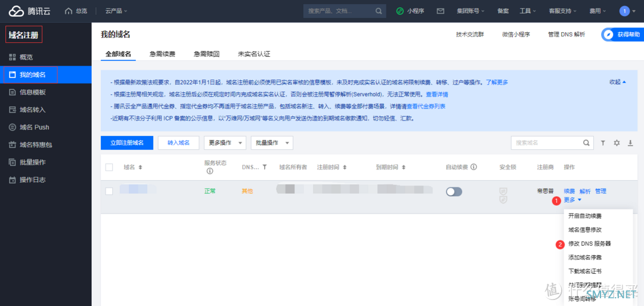Click the download export icon
The width and height of the screenshot is (644, 306).
click(x=630, y=143)
